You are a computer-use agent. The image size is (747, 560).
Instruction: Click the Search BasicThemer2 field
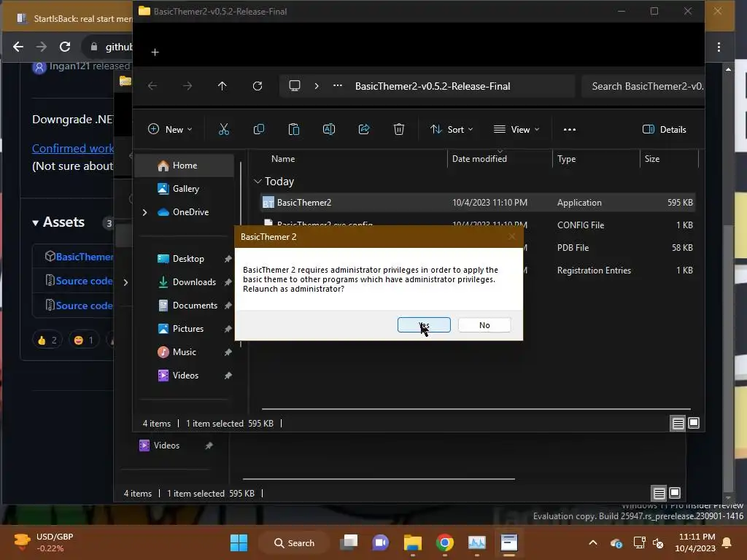click(643, 86)
